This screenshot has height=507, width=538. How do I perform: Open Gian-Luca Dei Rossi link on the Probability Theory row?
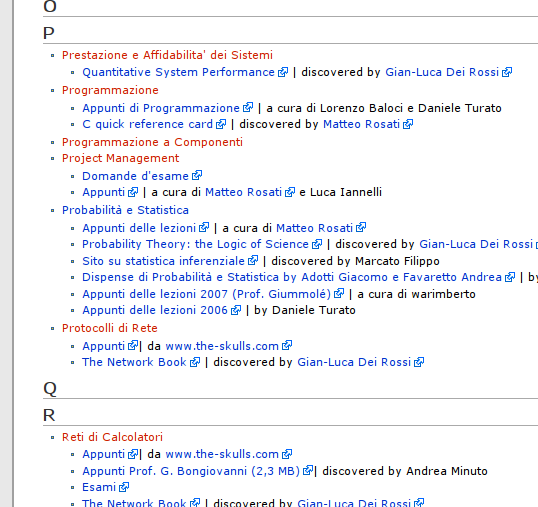point(476,244)
